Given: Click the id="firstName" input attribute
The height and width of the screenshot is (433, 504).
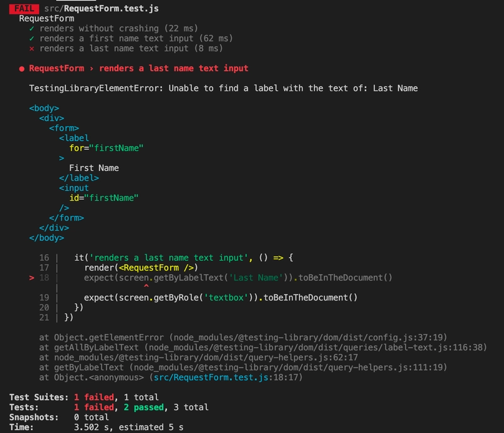Looking at the screenshot, I should click(104, 198).
